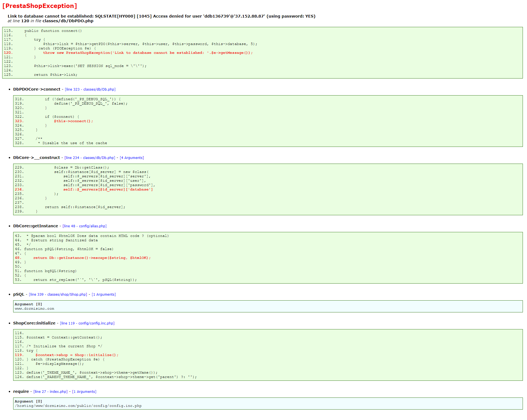Click the line 119 config/config.inc.php link
Image resolution: width=527 pixels, height=420 pixels.
point(87,323)
